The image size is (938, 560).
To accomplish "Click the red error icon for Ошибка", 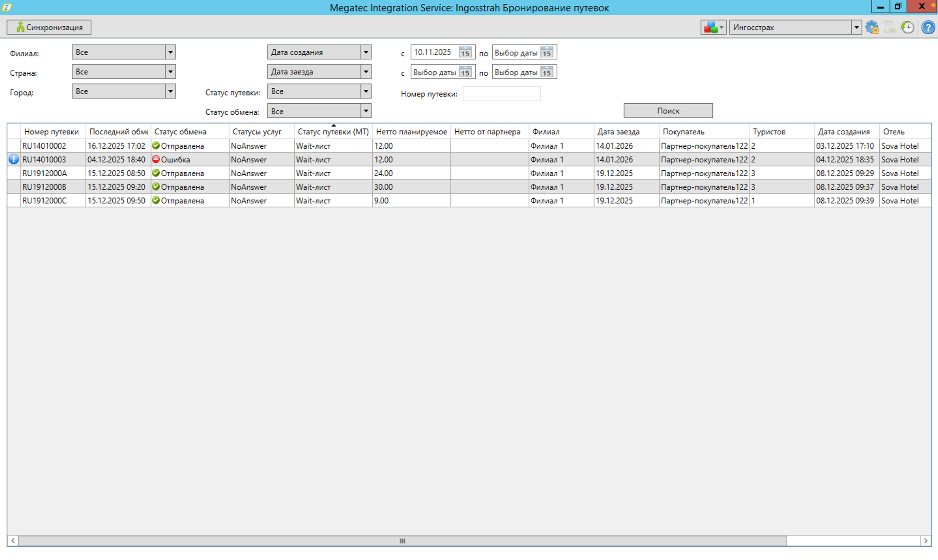I will pyautogui.click(x=156, y=160).
